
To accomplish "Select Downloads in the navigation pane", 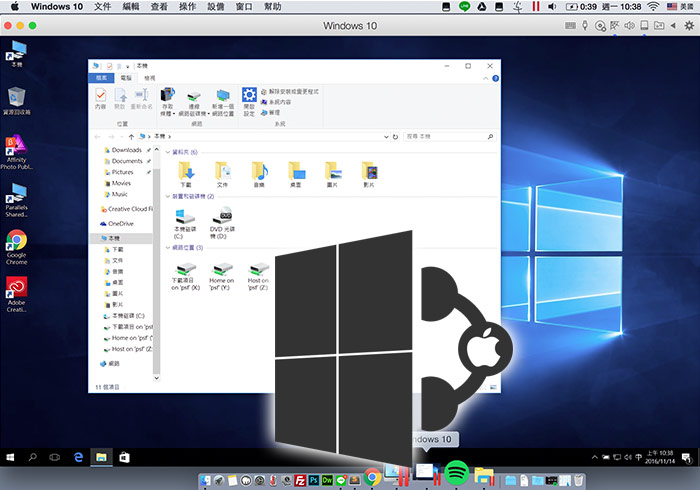I will [x=126, y=150].
